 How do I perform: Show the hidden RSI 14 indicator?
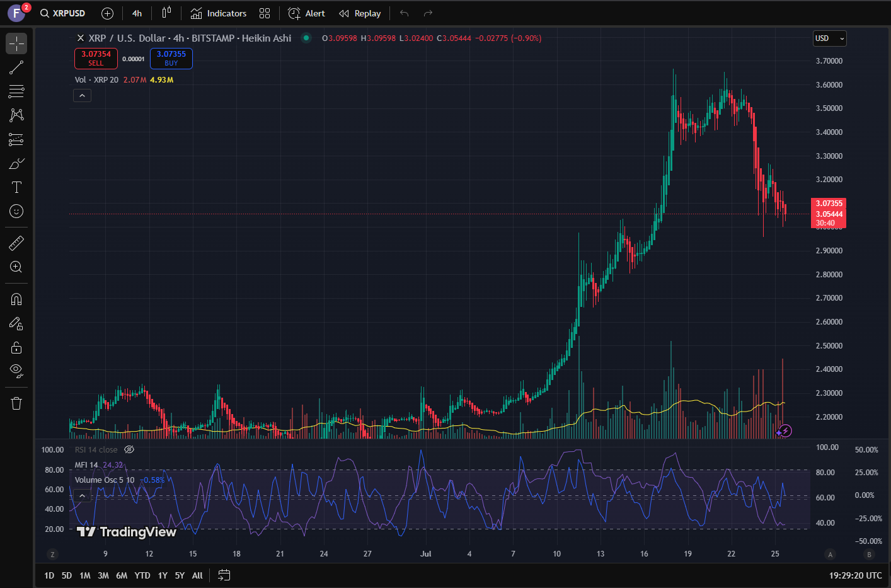pyautogui.click(x=129, y=449)
